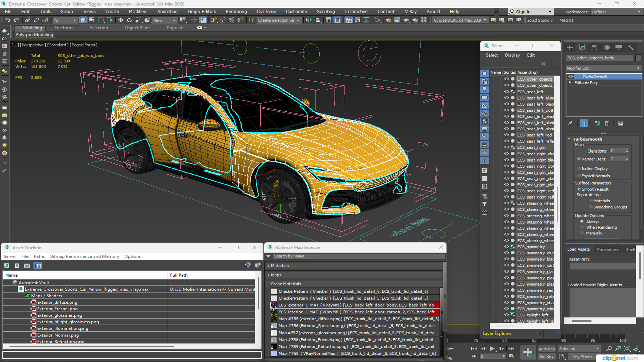Viewport: 644px width, 362px height.
Task: Choose the Select and Rotate tool
Action: [129, 20]
